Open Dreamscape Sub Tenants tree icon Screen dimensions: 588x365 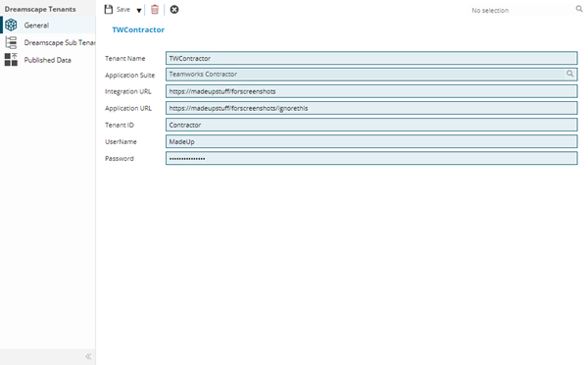coord(11,42)
